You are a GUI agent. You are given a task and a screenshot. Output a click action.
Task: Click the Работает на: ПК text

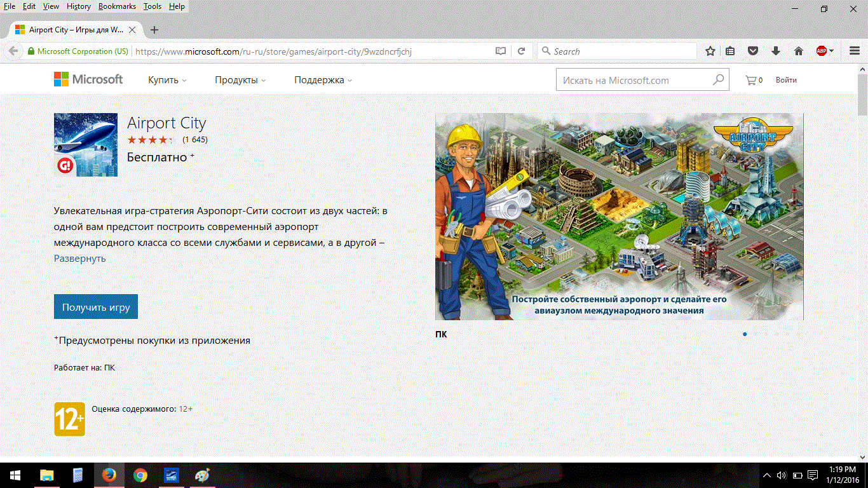pyautogui.click(x=85, y=368)
